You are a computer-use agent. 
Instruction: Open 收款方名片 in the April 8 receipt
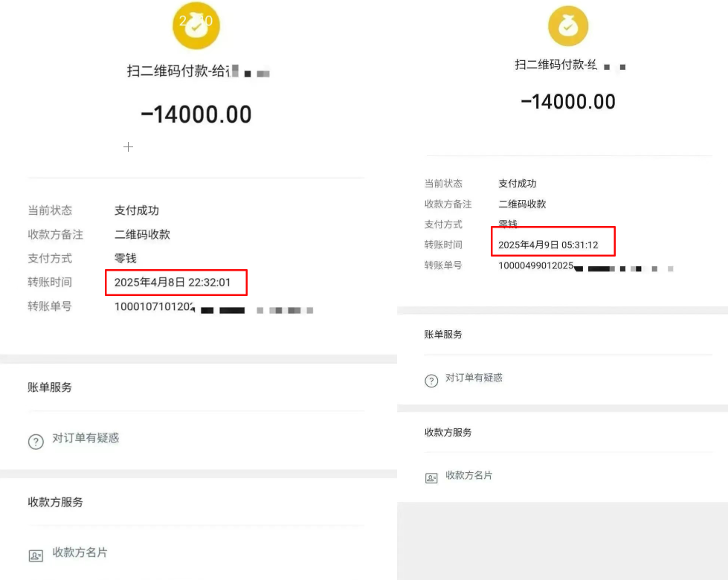click(x=80, y=552)
